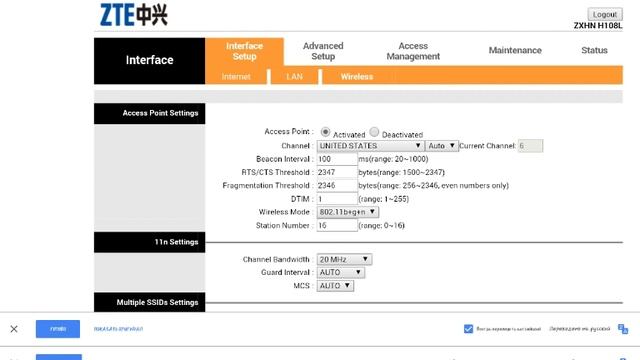
Task: Open the UNITED STATES country dropdown
Action: tap(370, 146)
